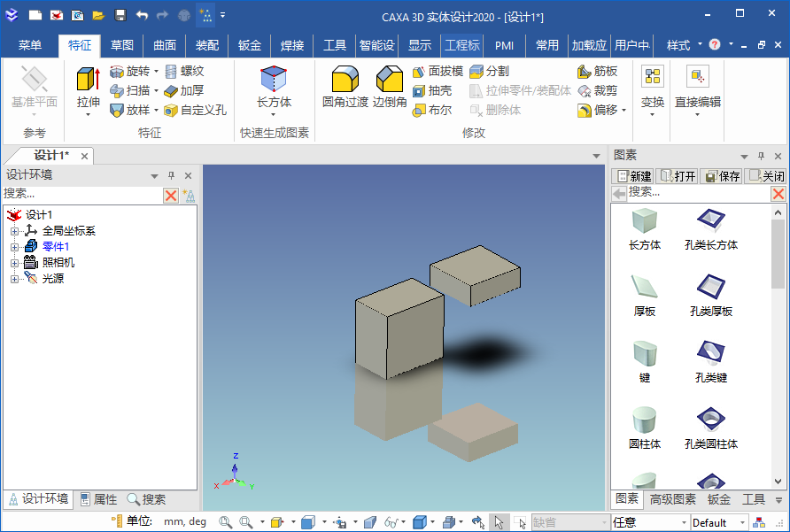Open the 偏移 dropdown arrow

point(623,110)
